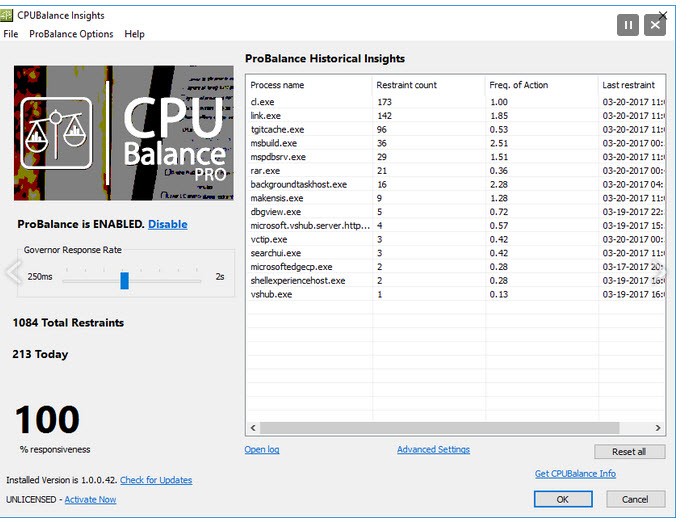Screen dimensions: 689x522
Task: Select the tgitcache.exe process row
Action: point(455,130)
